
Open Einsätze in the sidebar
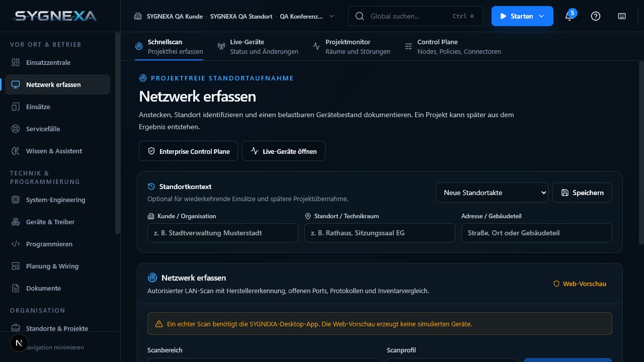(x=57, y=107)
